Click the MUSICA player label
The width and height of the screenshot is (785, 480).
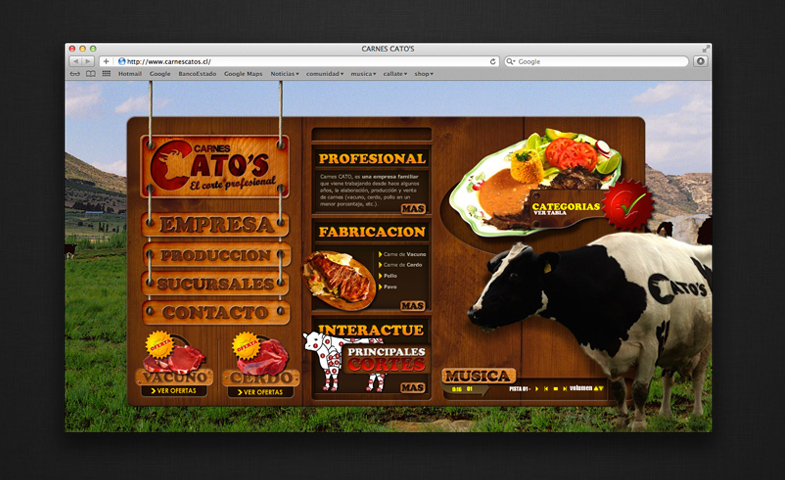tap(478, 376)
